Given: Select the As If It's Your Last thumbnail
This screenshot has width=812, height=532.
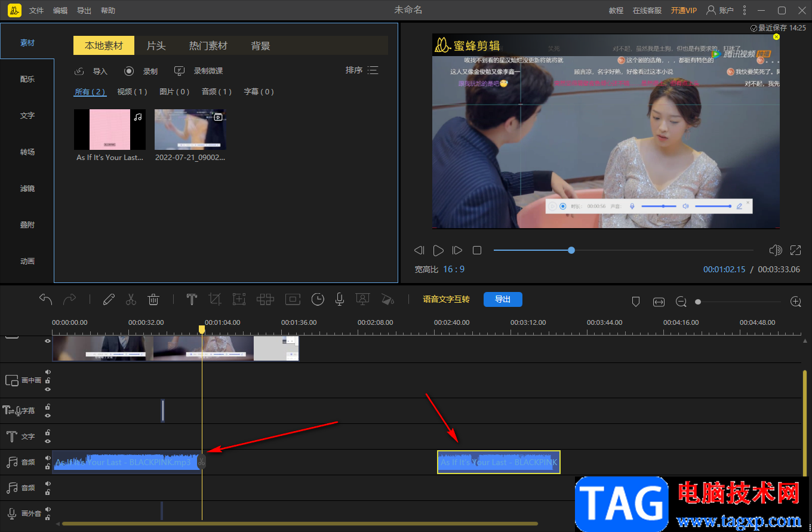Looking at the screenshot, I should pyautogui.click(x=110, y=130).
